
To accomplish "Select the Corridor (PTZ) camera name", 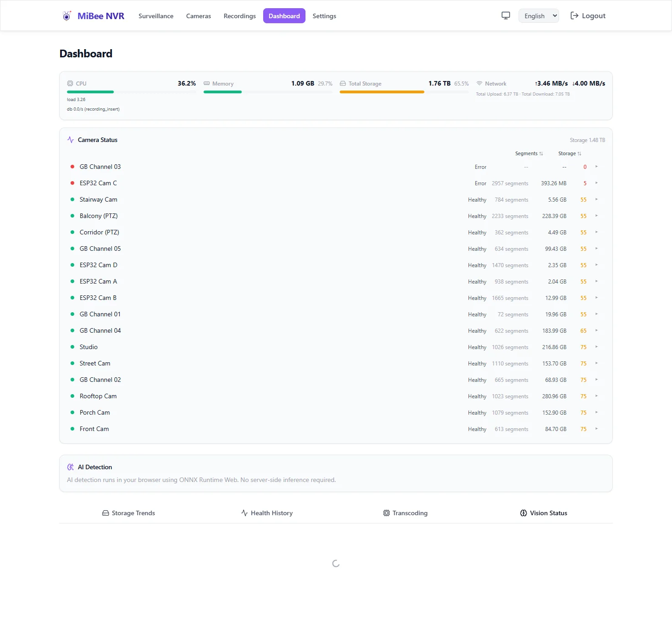I will coord(99,232).
